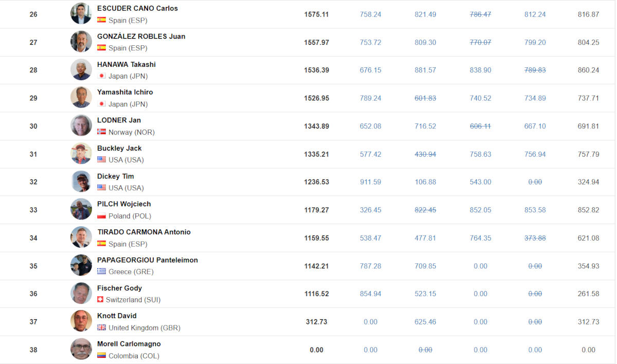
Task: Click Spain flag icon under ESCUDER CANO Carlos
Action: 101,20
